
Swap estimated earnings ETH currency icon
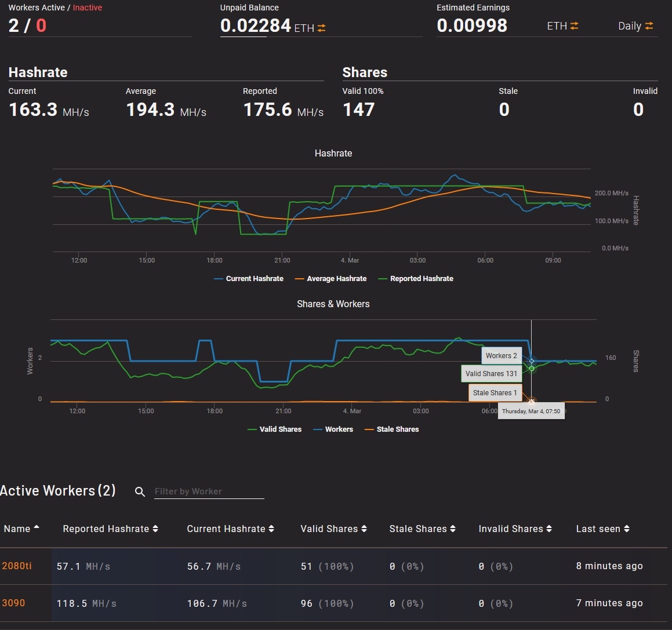[574, 26]
